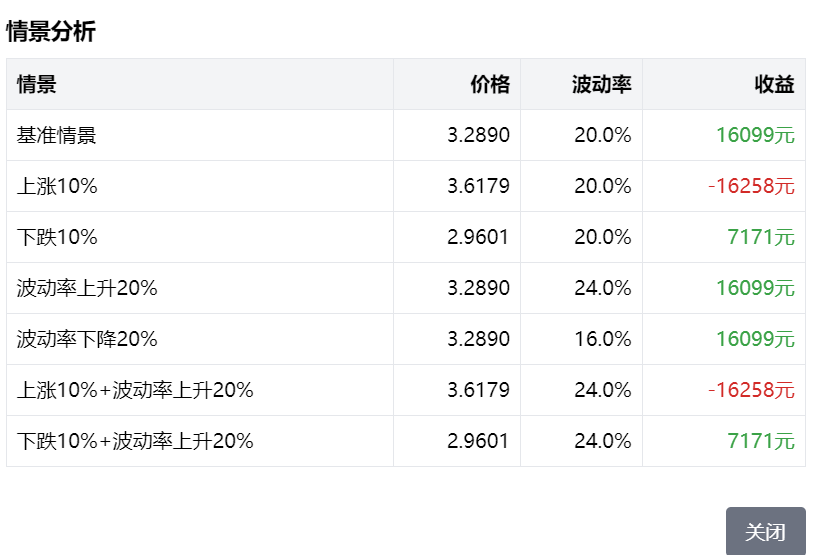Click the 16.0% volatility value
Screen dimensions: 816x555
point(602,339)
